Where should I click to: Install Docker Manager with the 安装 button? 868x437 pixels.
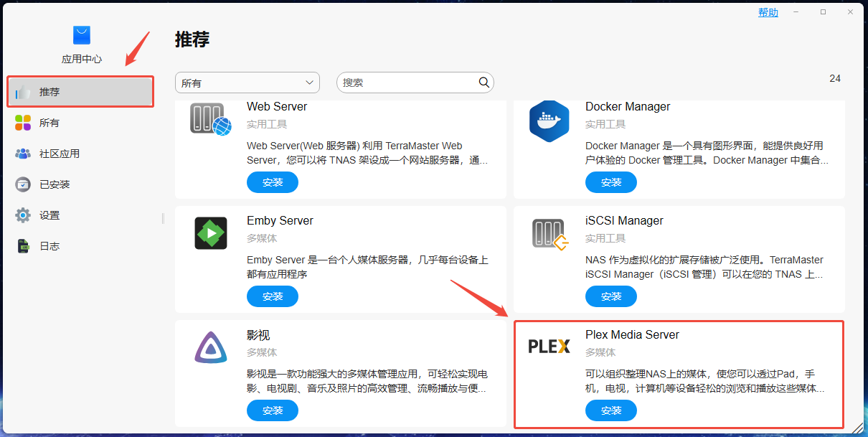coord(611,182)
